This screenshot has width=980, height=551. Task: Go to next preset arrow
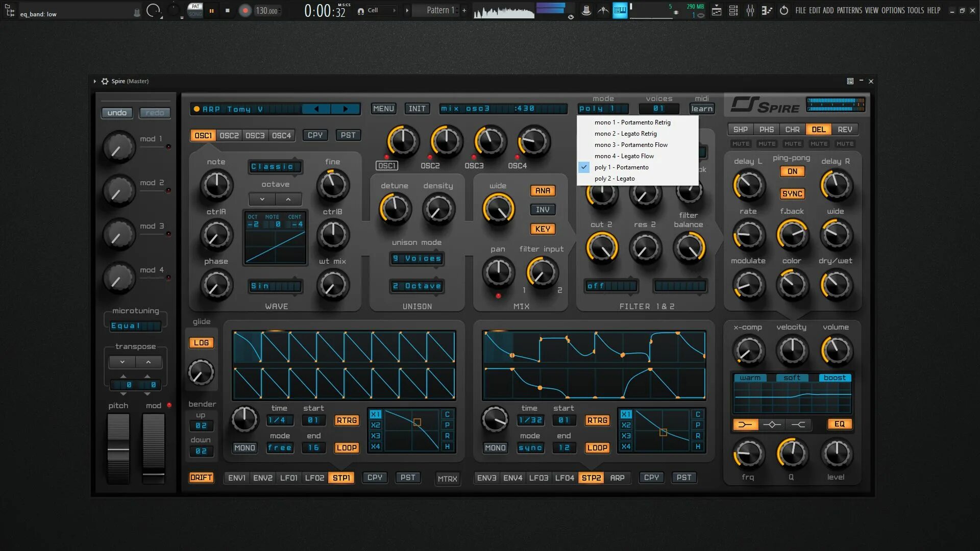(x=346, y=109)
